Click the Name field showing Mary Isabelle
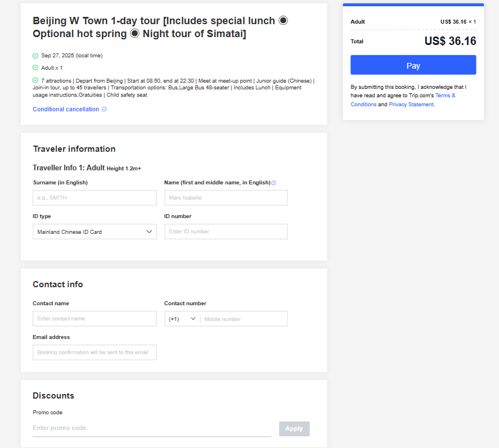Viewport: 499px width, 448px height. [225, 197]
